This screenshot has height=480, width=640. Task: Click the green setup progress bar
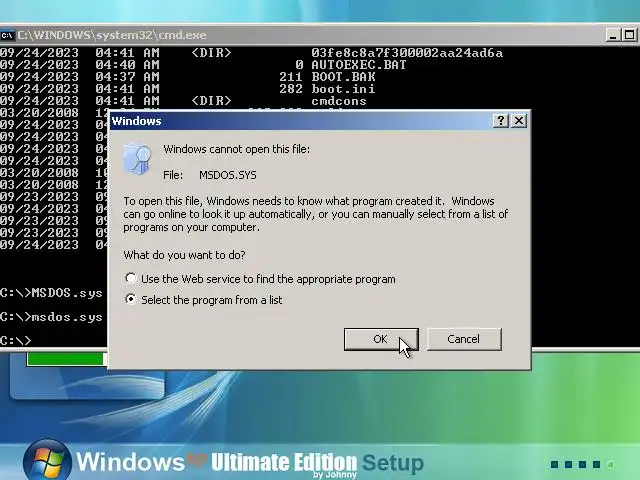pyautogui.click(x=65, y=359)
